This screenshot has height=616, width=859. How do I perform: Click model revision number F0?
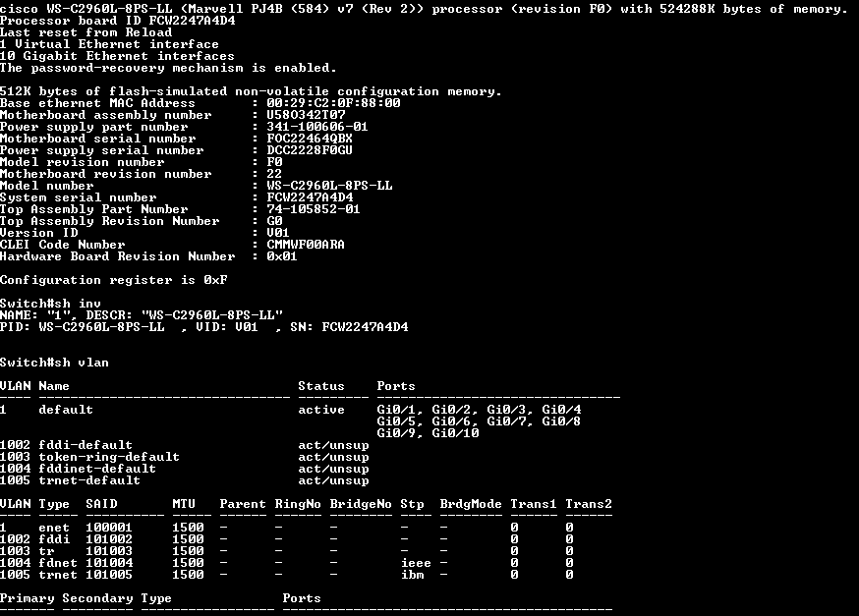coord(274,162)
